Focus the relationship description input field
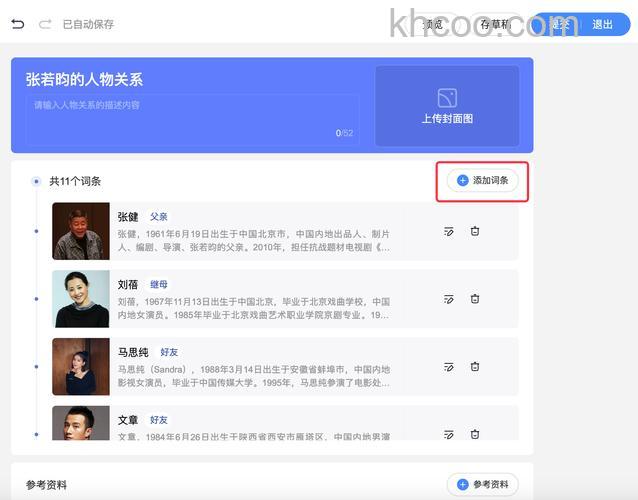The image size is (638, 500). [193, 119]
